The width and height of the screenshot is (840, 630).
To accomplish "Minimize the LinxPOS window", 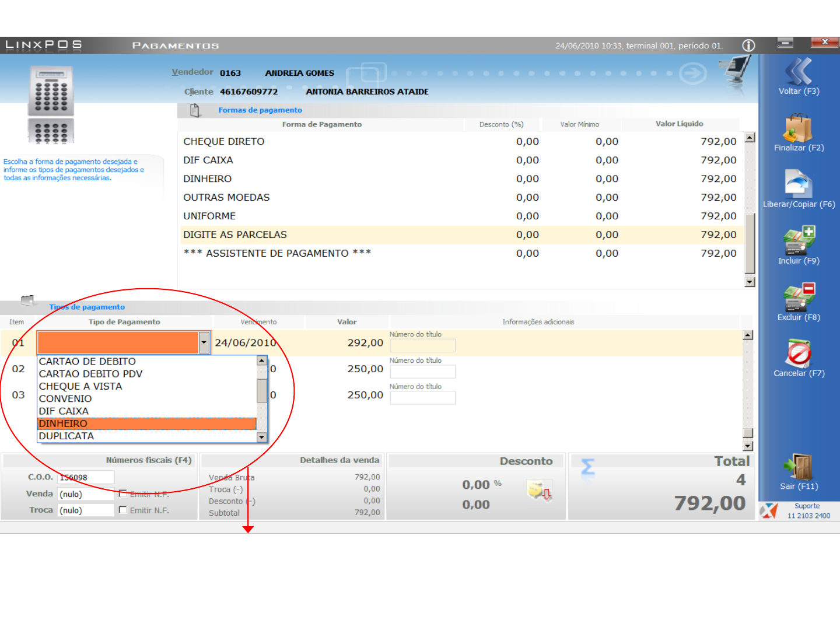I will [x=785, y=42].
